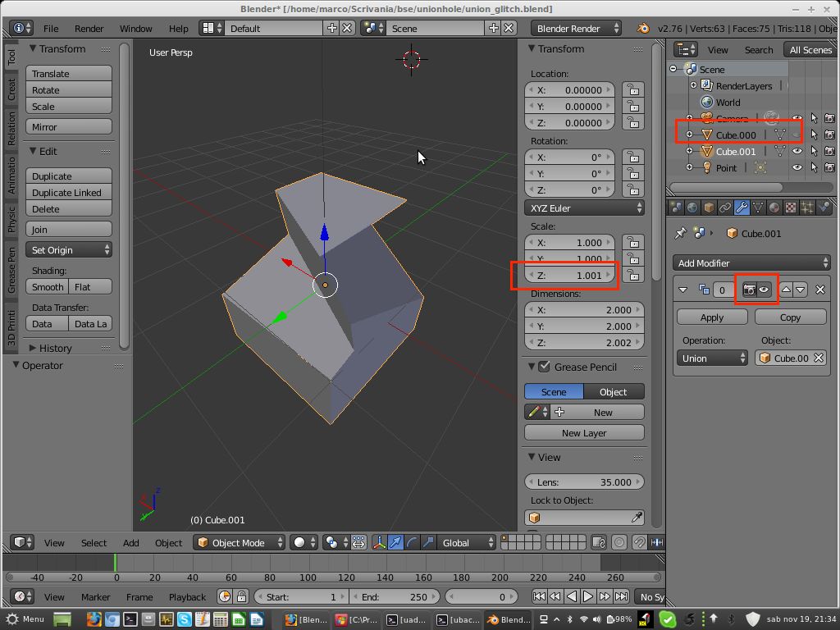Toggle Cube.001 visibility eye in outliner
840x630 pixels.
[797, 151]
